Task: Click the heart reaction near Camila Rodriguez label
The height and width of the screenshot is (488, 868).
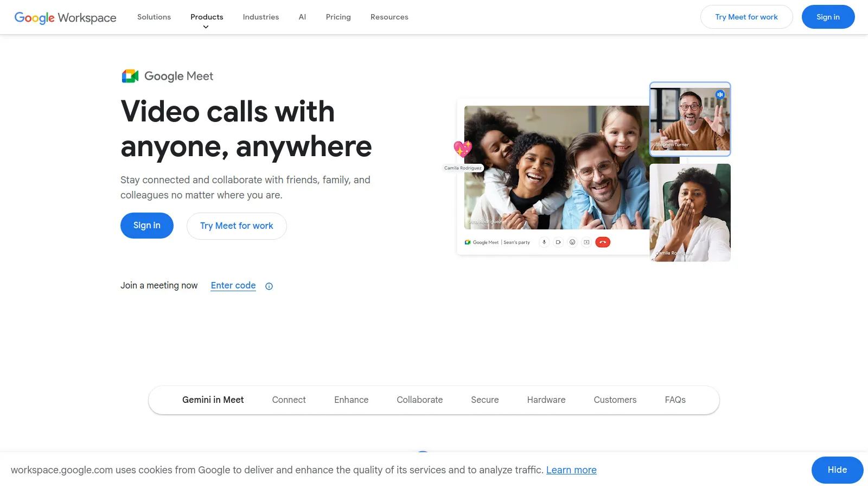Action: pyautogui.click(x=462, y=147)
